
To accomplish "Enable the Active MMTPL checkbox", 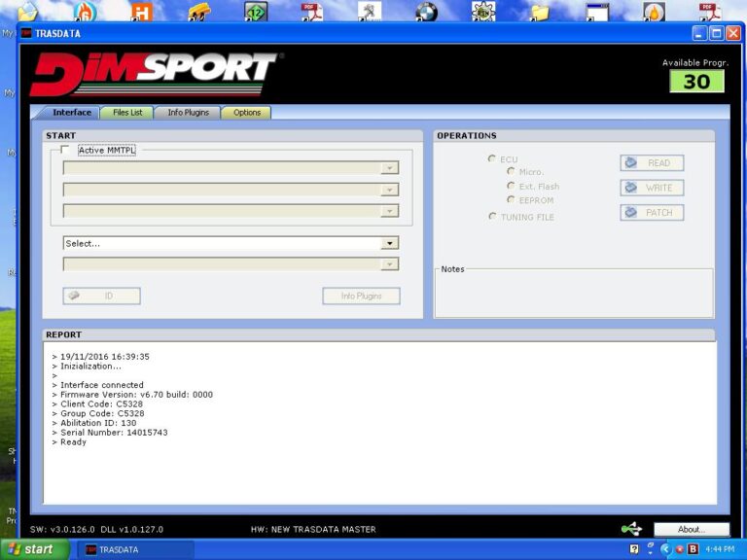I will [x=65, y=150].
